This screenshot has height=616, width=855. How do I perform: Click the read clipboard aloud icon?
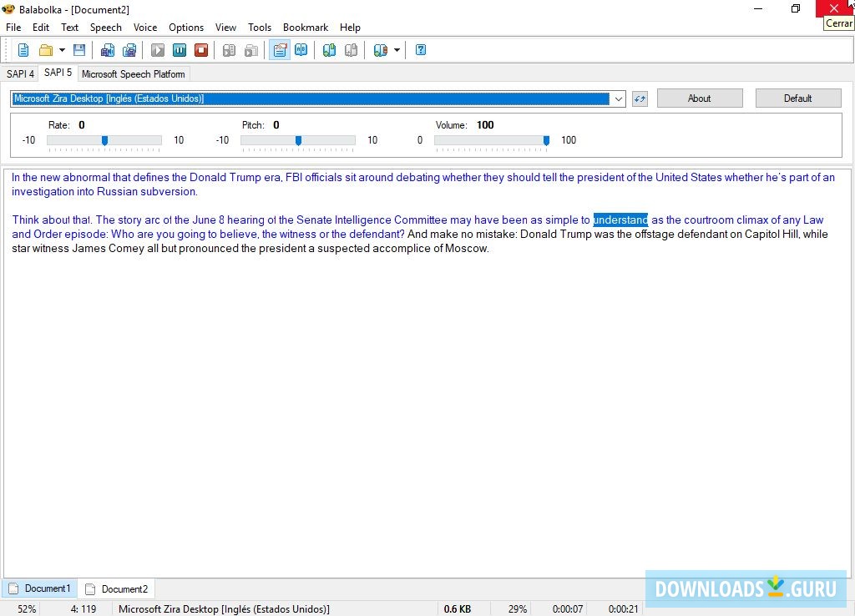(250, 50)
